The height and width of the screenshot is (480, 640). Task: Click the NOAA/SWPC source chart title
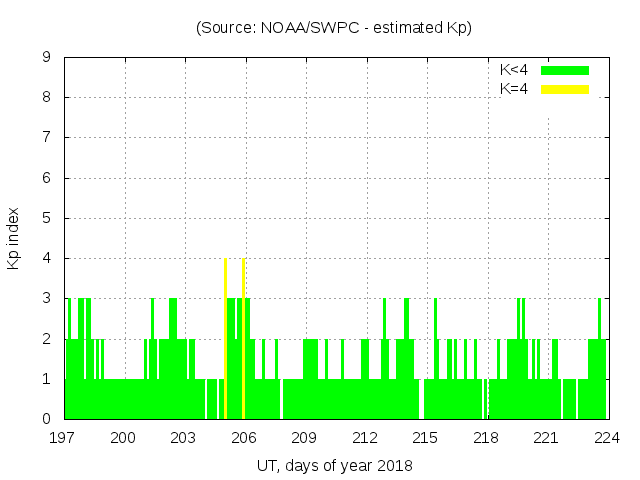tap(334, 28)
